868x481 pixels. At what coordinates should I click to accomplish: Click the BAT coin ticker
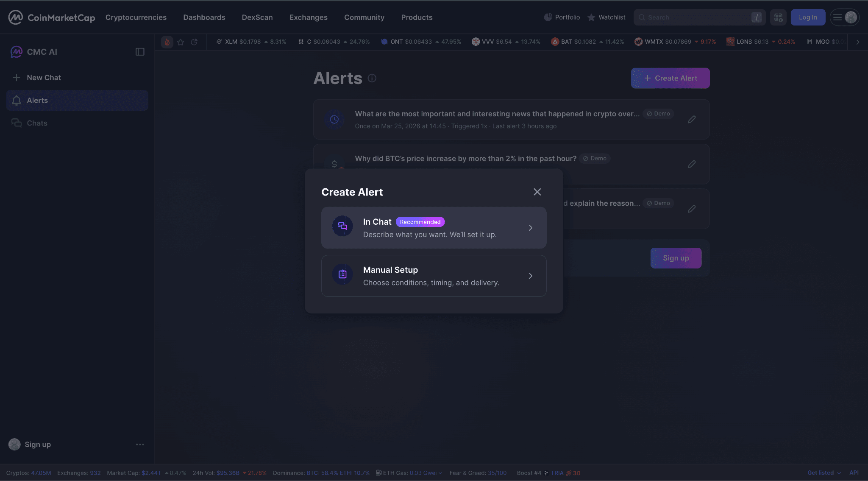tap(587, 42)
